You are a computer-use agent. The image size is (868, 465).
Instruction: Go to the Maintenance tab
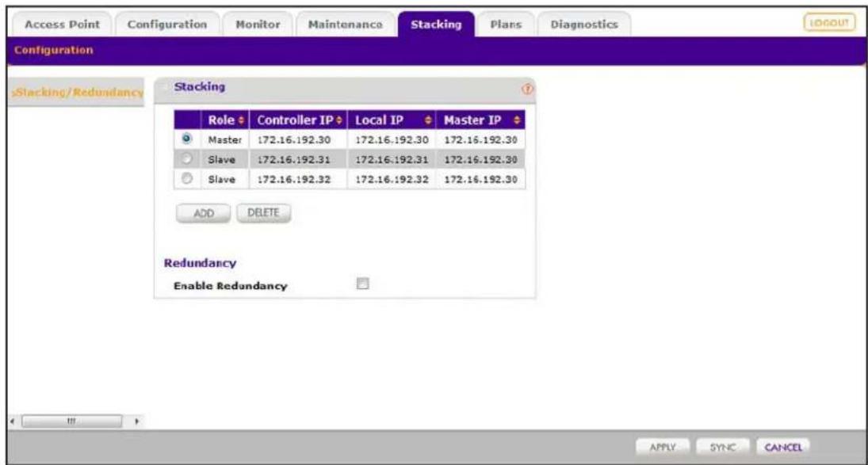click(346, 25)
